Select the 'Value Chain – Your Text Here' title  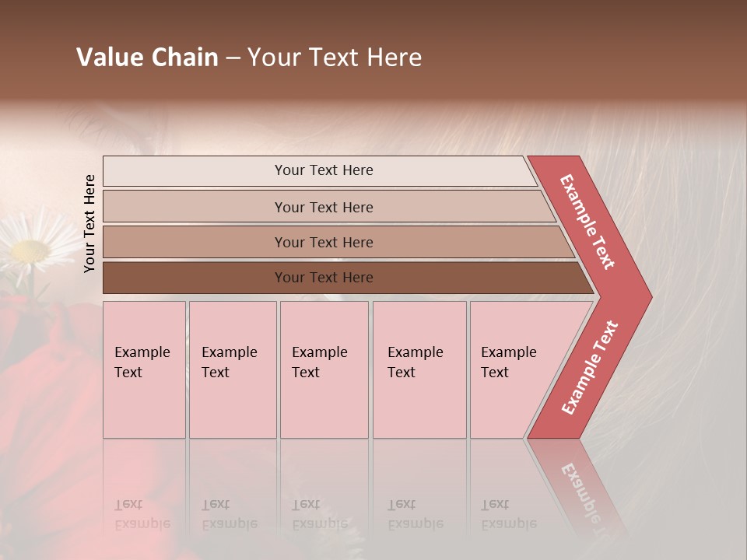click(x=249, y=57)
